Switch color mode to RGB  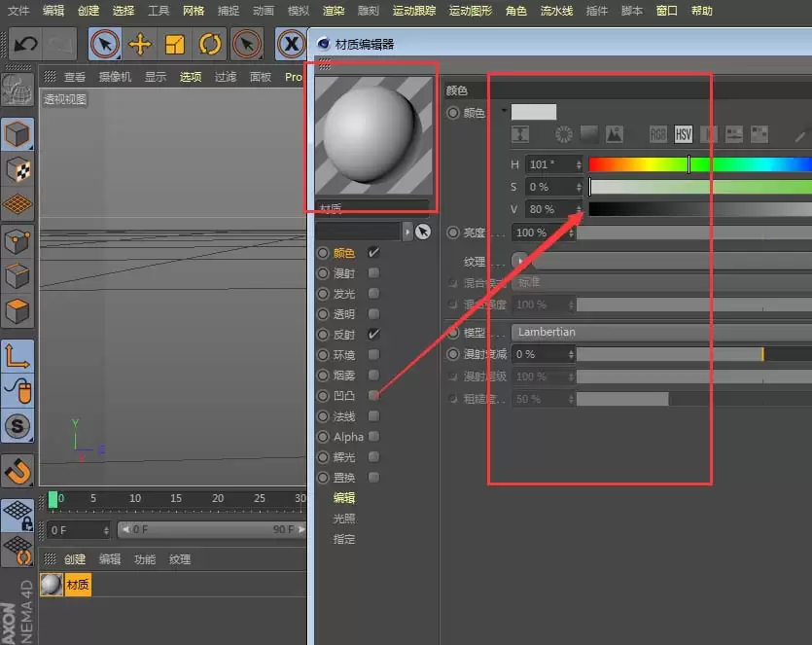[656, 133]
